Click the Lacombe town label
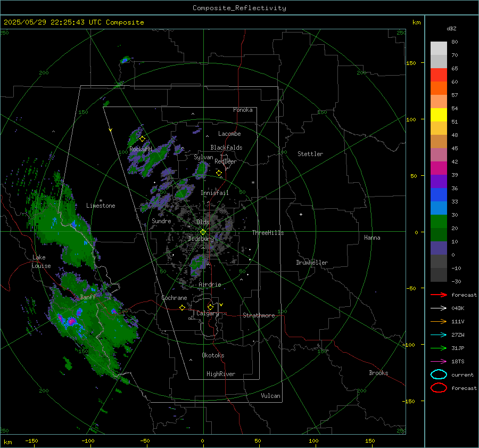 (x=229, y=134)
